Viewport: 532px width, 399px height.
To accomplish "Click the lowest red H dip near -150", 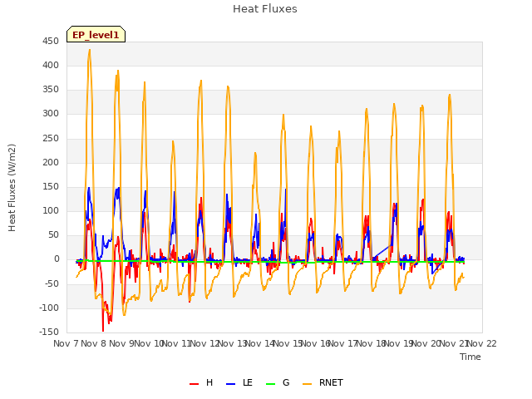I will (x=103, y=330).
